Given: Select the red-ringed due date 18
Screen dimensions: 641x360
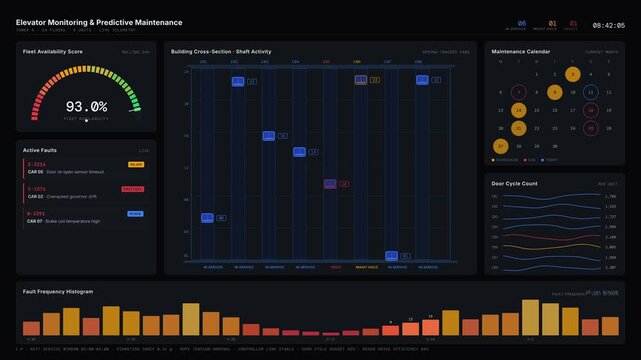Looking at the screenshot, I should point(591,110).
